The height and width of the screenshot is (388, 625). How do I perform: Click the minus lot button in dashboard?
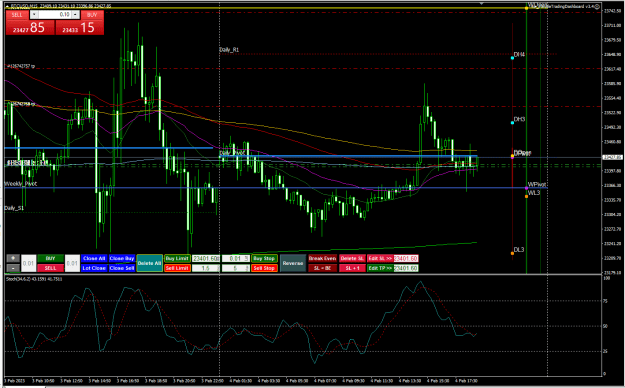(x=13, y=268)
